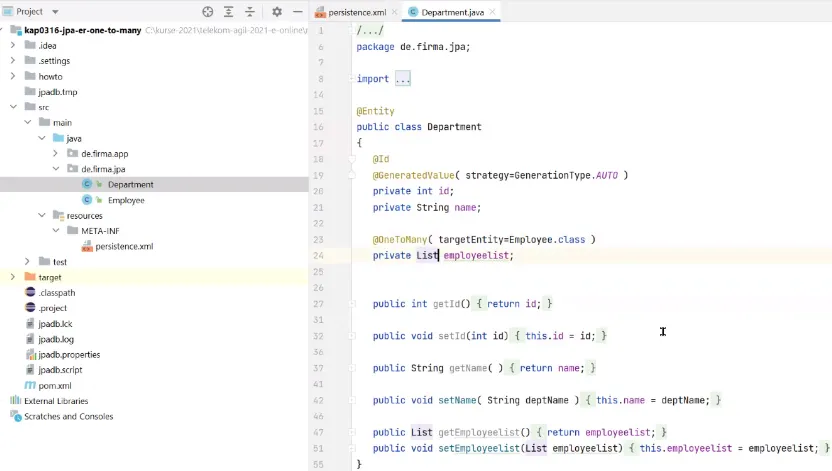832x471 pixels.
Task: Close the Department.java tab
Action: [492, 12]
